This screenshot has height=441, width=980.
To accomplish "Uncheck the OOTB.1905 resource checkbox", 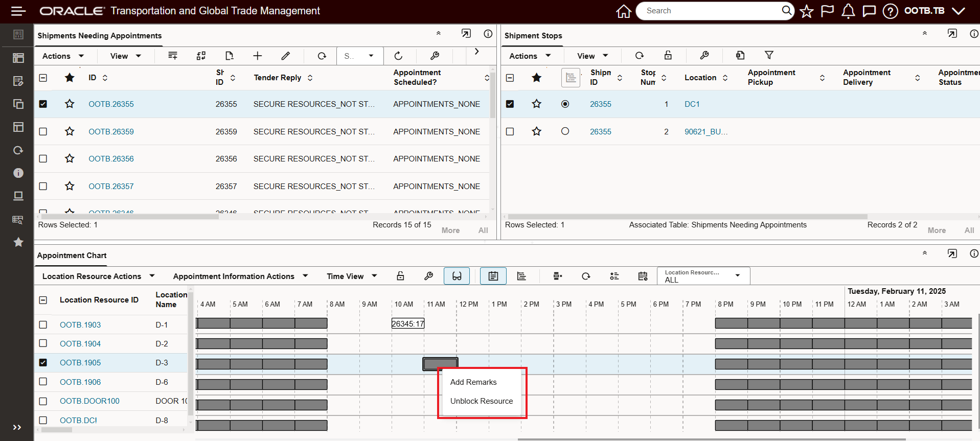I will tap(43, 362).
